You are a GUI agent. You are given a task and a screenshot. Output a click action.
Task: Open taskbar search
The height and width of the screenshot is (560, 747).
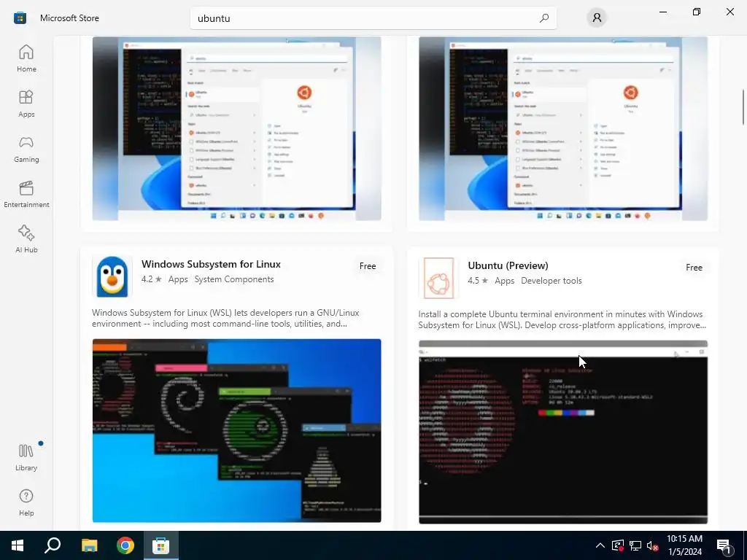[53, 545]
